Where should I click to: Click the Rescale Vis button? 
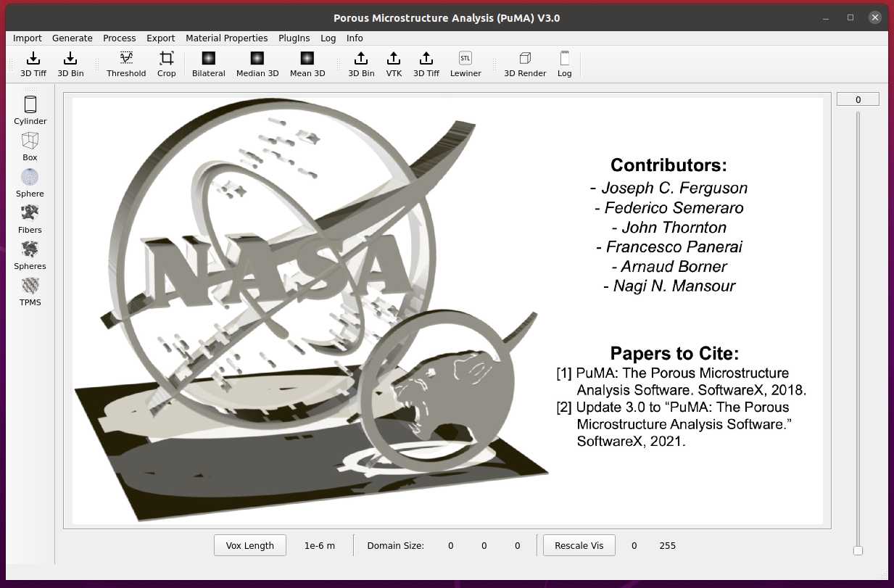[x=579, y=545]
